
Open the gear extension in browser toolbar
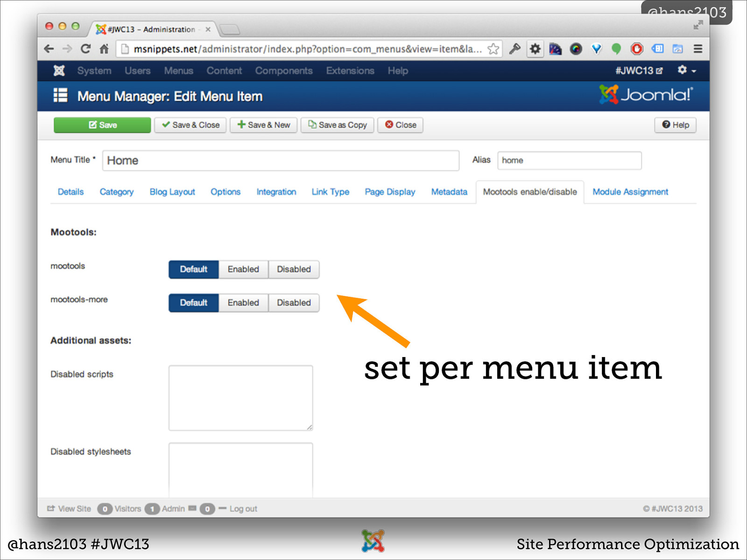535,49
